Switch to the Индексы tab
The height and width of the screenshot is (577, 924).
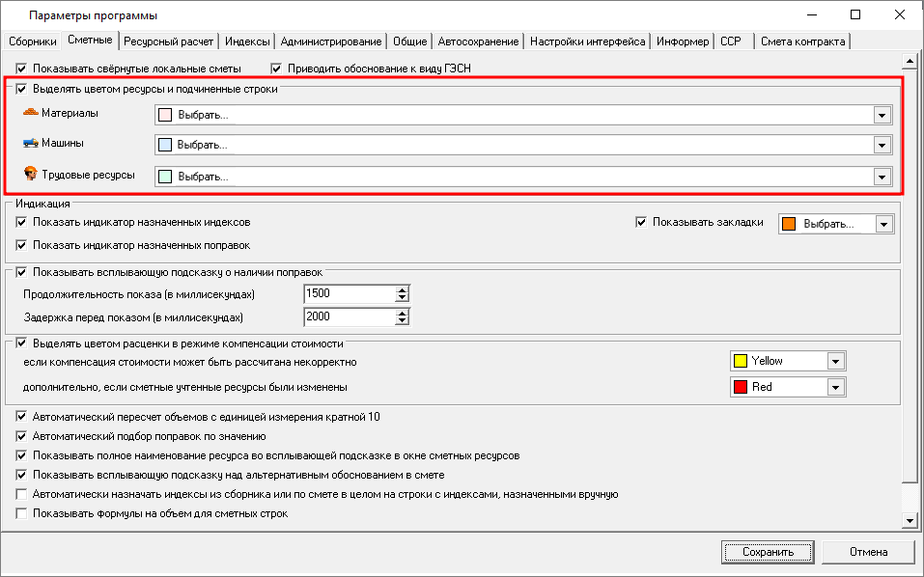point(247,41)
